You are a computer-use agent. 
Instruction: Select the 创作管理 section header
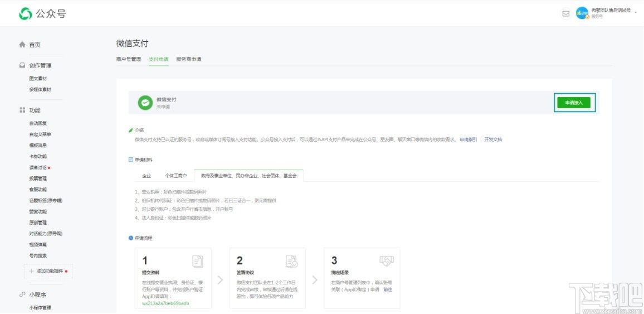(x=40, y=65)
